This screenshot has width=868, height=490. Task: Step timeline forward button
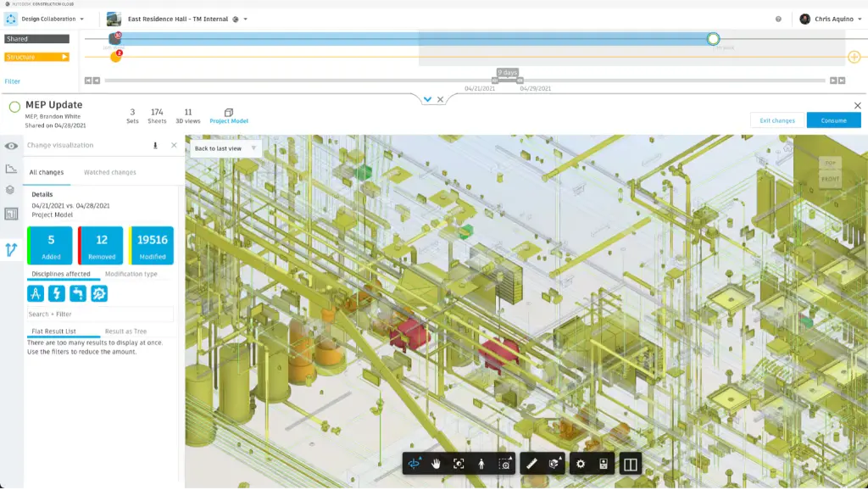click(x=833, y=81)
